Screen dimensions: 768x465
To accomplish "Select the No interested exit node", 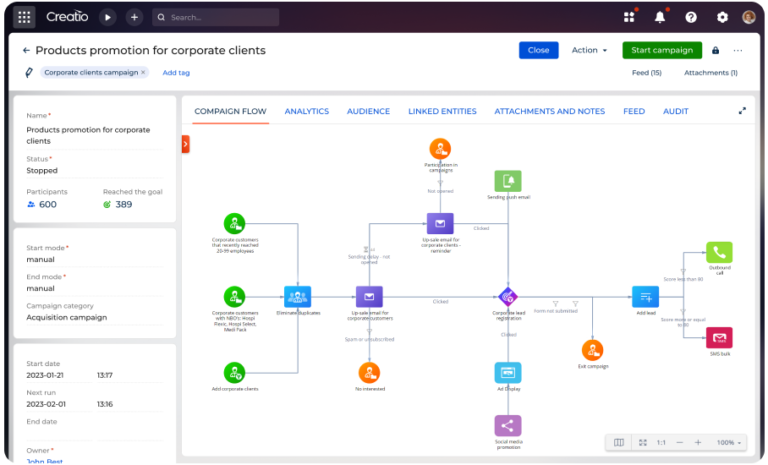I will click(x=369, y=373).
